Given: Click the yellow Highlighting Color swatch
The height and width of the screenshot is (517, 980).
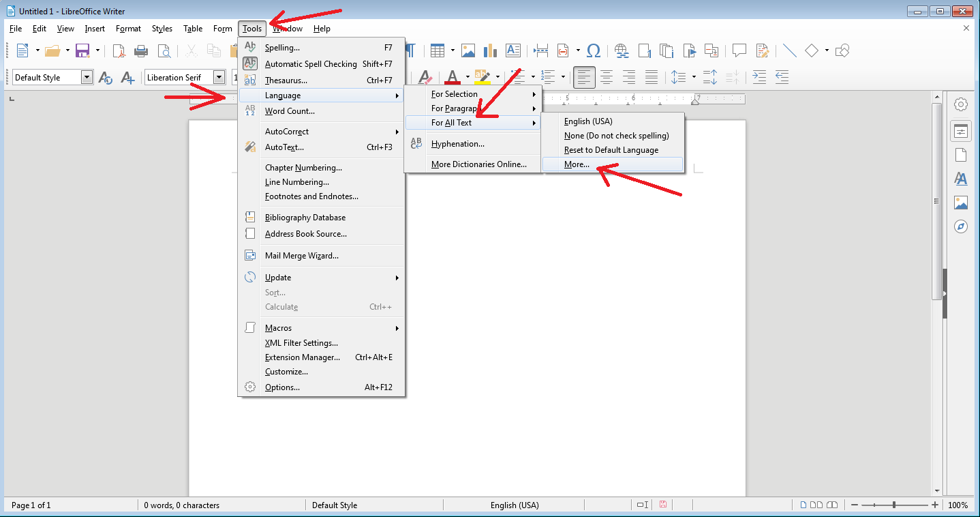Looking at the screenshot, I should (x=483, y=78).
